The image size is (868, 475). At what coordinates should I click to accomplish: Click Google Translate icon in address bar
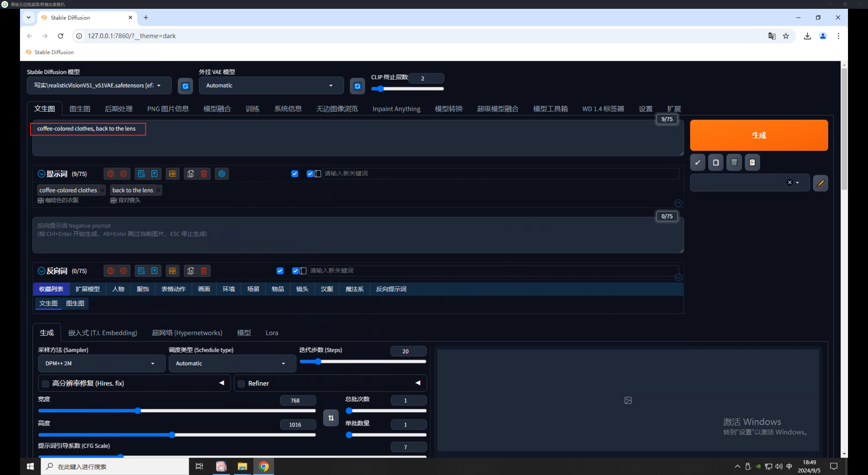click(x=772, y=36)
